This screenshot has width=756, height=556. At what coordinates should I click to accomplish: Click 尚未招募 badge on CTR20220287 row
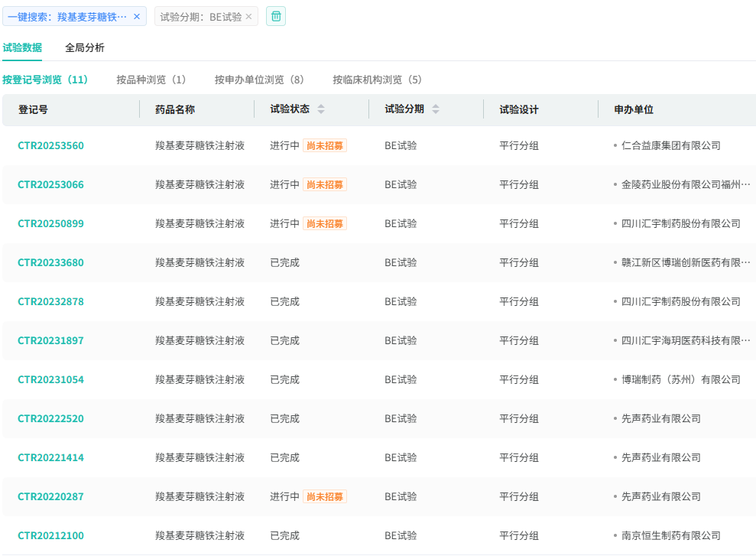click(325, 496)
